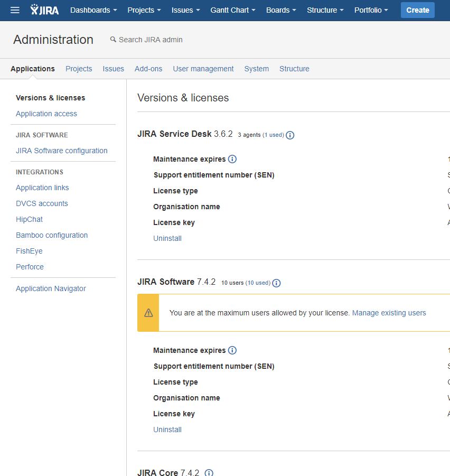Click info icon beside JIRA Service Desk agents

tap(290, 135)
